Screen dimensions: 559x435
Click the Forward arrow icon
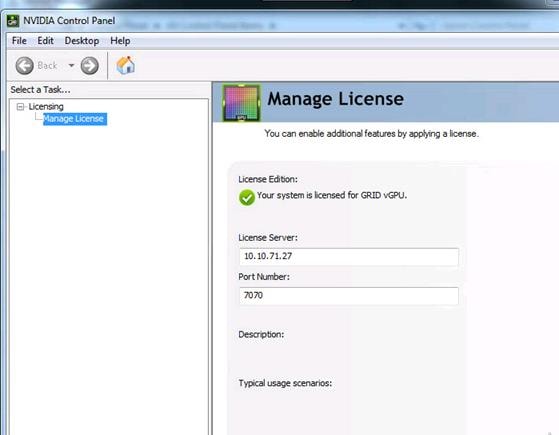tap(89, 66)
